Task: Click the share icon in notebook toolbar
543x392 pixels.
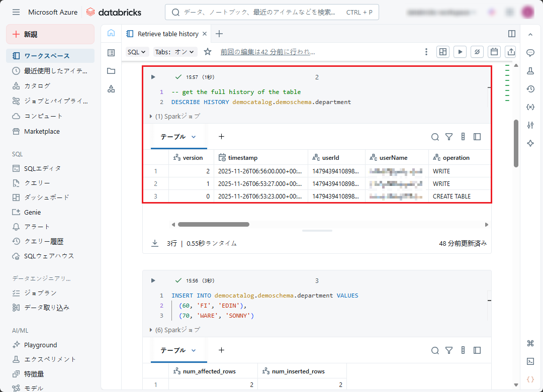Action: point(511,52)
